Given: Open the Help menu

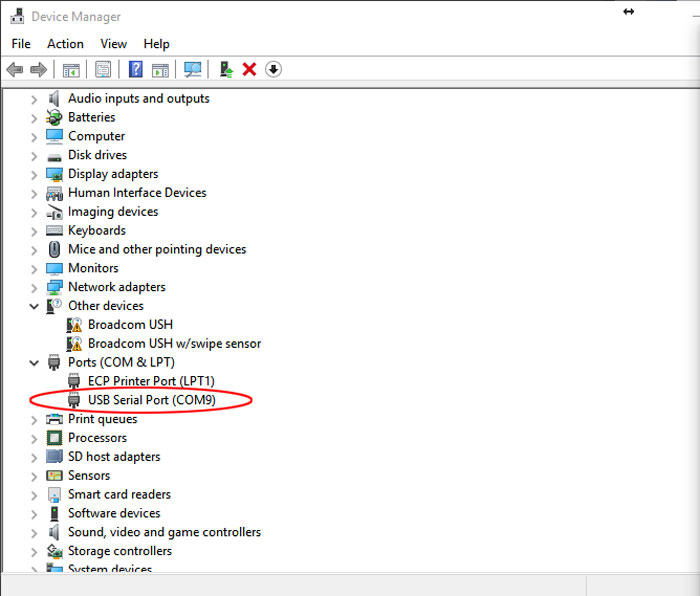Looking at the screenshot, I should [x=156, y=44].
